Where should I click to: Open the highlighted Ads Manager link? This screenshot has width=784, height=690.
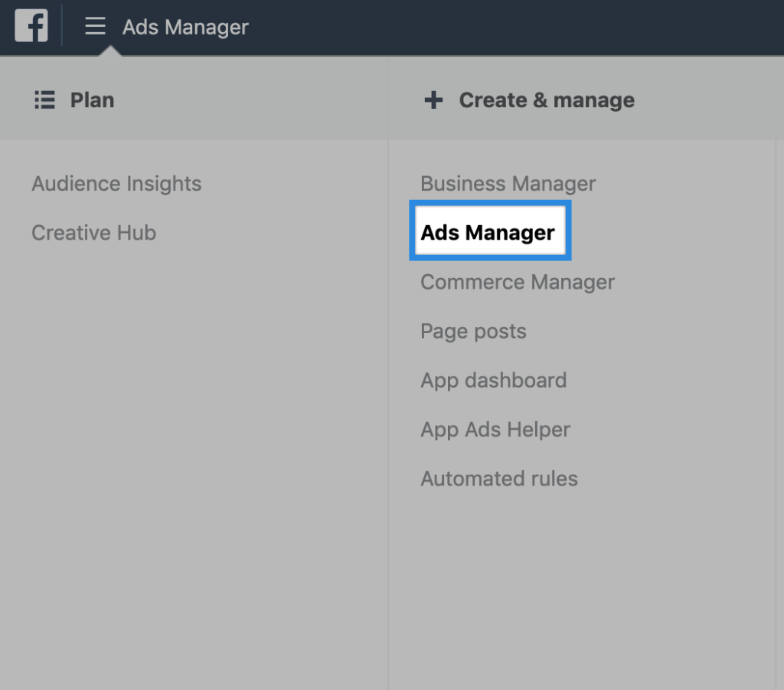(488, 232)
